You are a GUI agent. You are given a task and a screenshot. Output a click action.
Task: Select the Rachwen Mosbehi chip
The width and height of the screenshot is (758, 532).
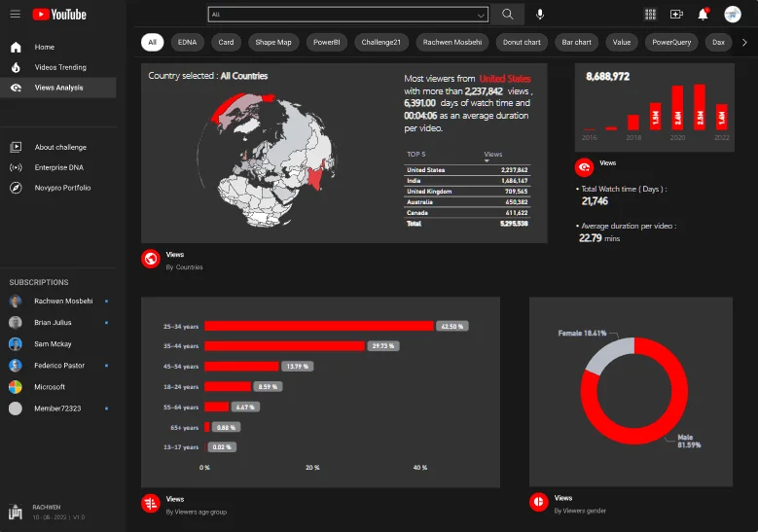(452, 42)
